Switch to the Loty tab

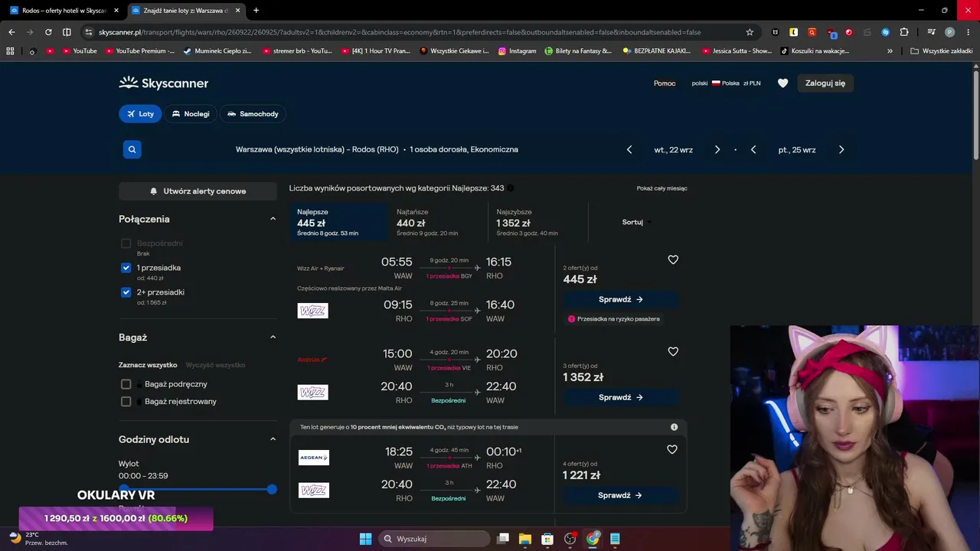click(140, 114)
